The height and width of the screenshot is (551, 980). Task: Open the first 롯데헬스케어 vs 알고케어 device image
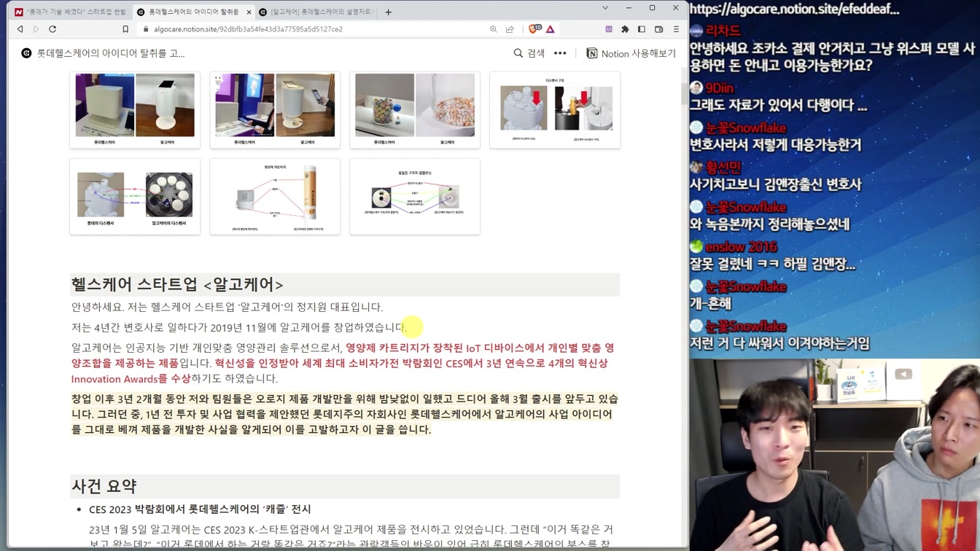pos(135,110)
